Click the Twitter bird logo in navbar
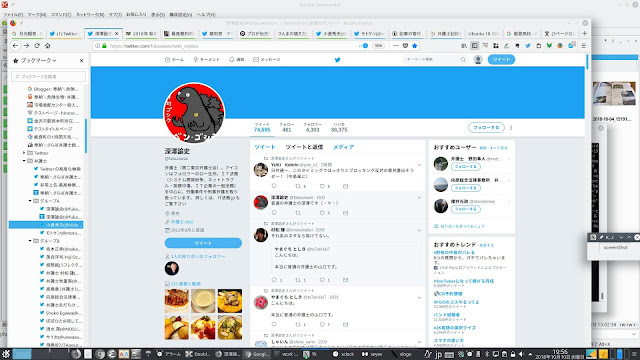The width and height of the screenshot is (640, 360). click(x=338, y=60)
